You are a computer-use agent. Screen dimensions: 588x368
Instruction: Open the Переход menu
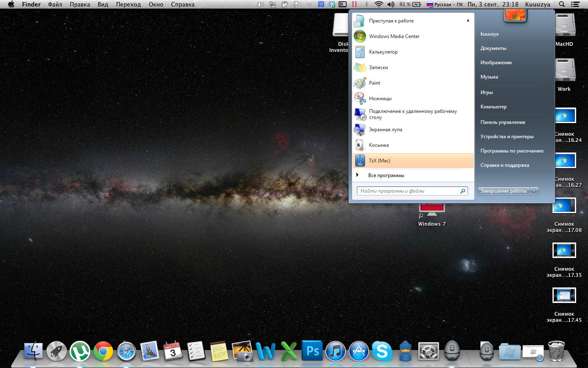[128, 4]
